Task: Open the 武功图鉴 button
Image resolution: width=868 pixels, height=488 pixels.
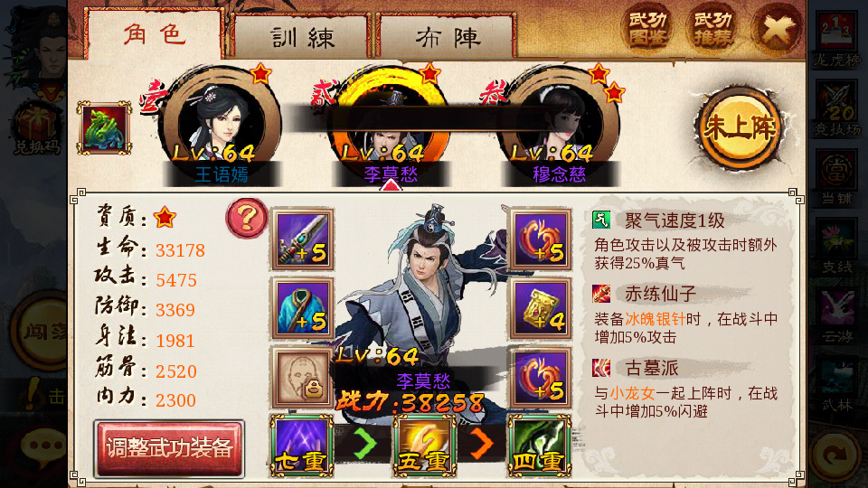Action: click(646, 29)
